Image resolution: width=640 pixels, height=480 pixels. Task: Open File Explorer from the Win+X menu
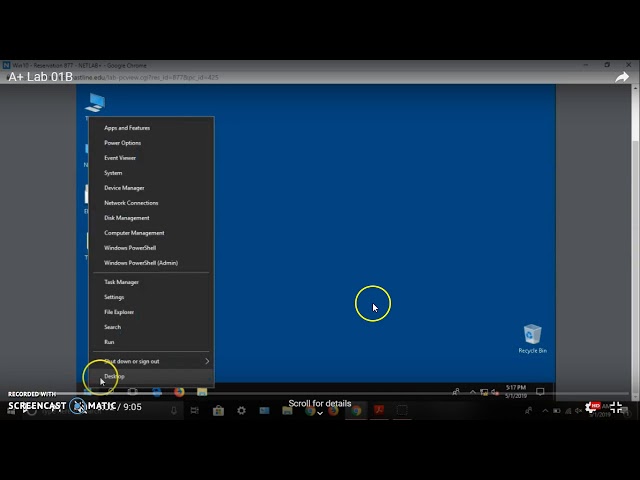[x=151, y=312]
